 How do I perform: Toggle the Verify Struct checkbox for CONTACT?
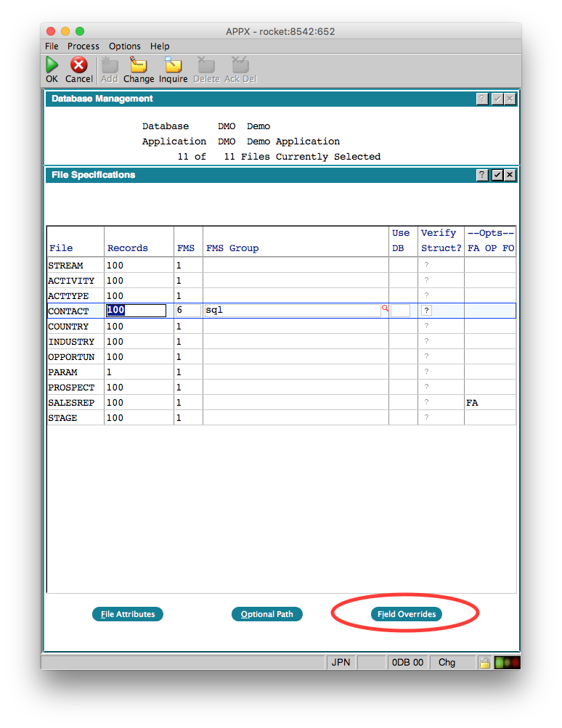pos(427,311)
